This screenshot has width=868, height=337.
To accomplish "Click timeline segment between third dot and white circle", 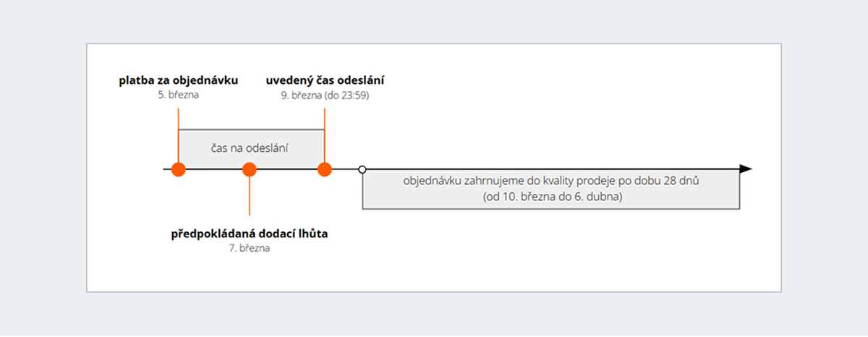I will (x=345, y=169).
